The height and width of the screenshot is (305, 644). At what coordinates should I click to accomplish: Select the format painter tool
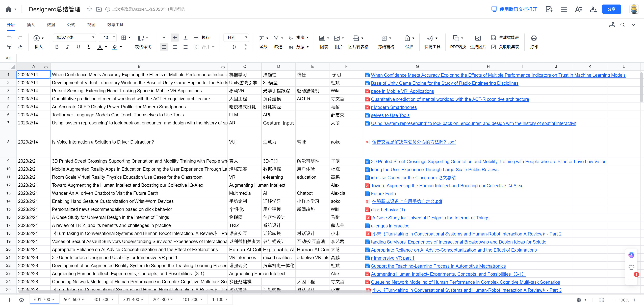[10, 47]
